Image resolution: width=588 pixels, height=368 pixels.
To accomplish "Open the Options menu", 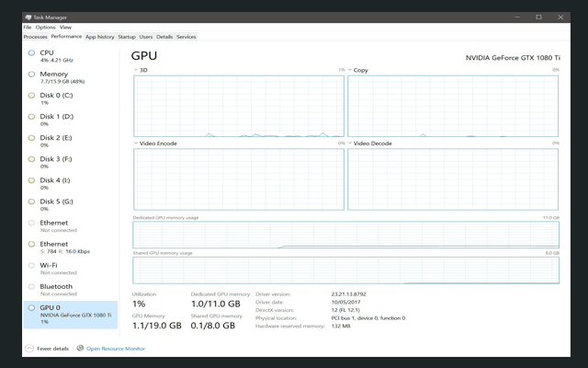I will tap(45, 28).
